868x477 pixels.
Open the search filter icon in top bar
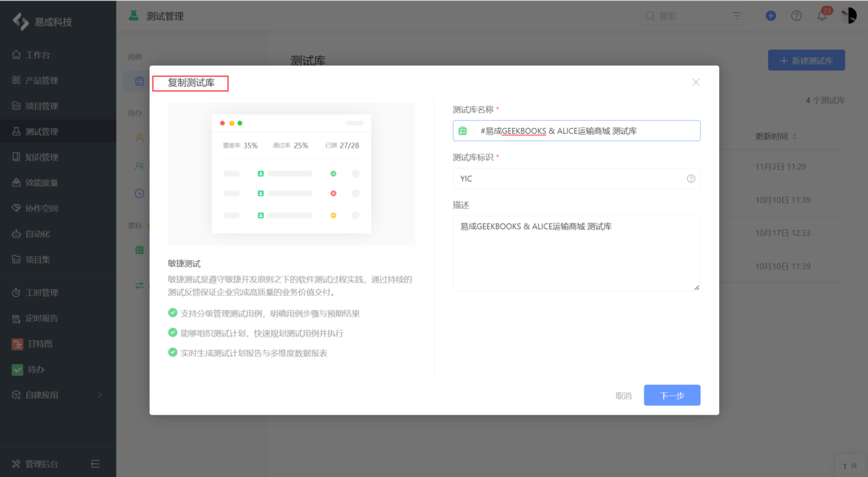pyautogui.click(x=736, y=15)
